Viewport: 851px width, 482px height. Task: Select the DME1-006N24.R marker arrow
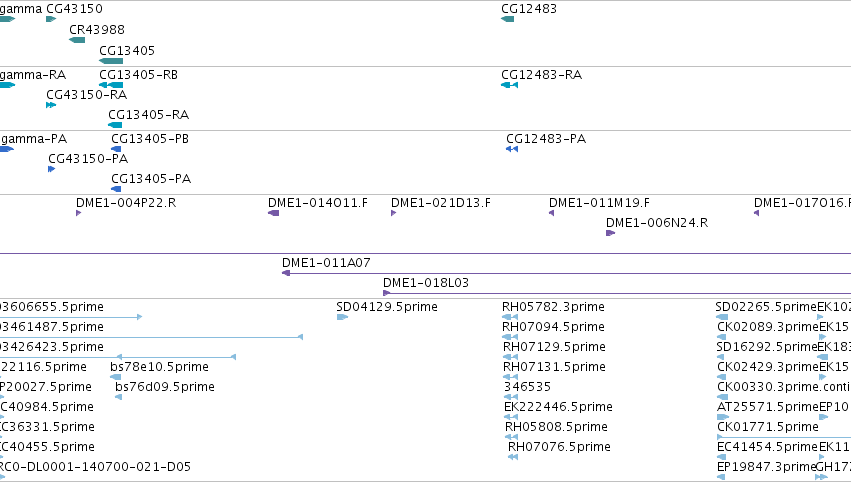pyautogui.click(x=611, y=233)
